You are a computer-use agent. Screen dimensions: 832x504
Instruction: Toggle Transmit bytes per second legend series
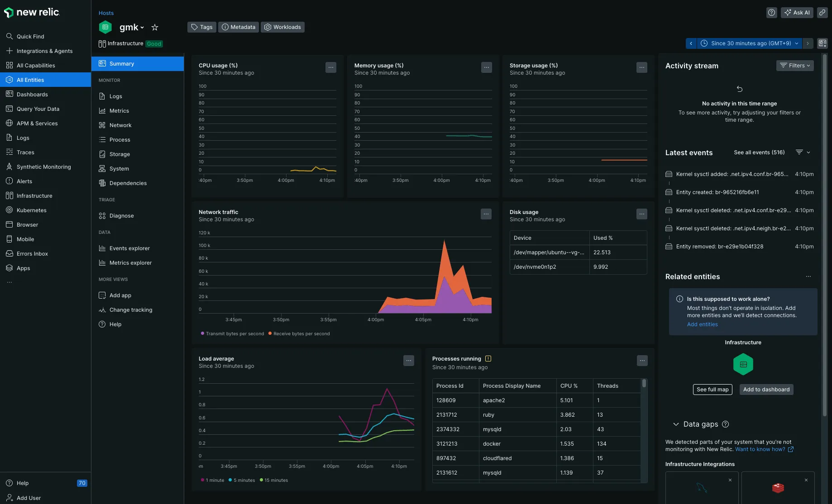[x=232, y=333]
